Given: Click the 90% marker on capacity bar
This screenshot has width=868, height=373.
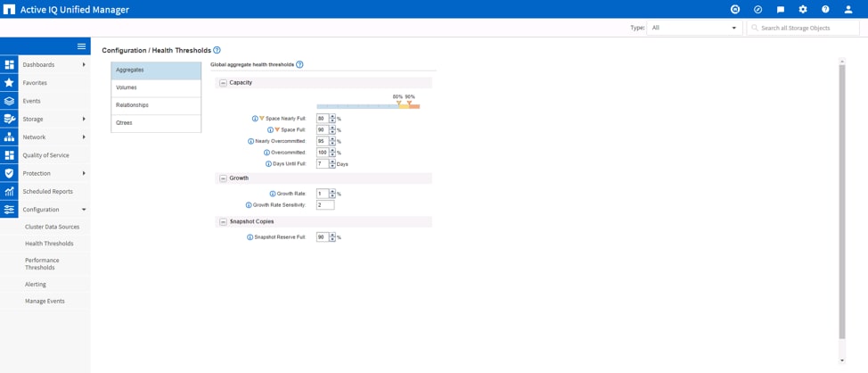Looking at the screenshot, I should point(409,103).
